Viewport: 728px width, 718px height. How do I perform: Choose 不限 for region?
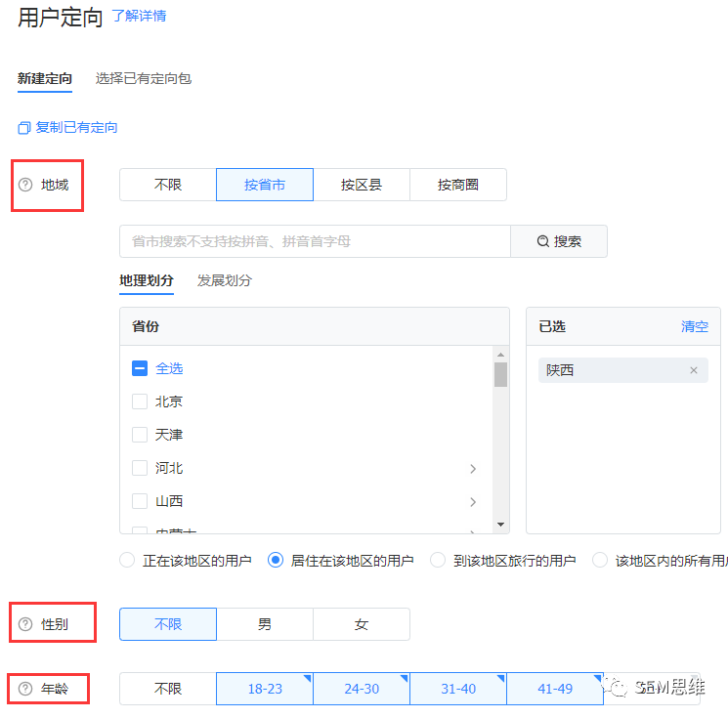click(x=168, y=185)
